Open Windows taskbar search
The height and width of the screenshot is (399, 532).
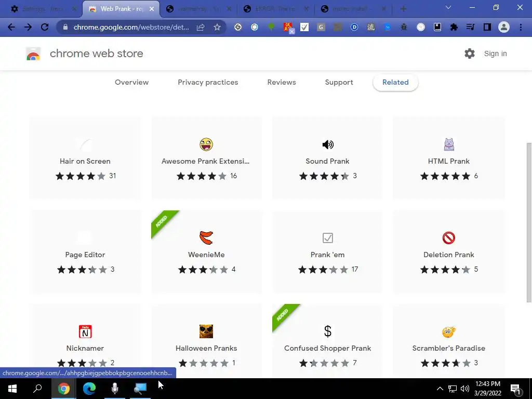[37, 389]
